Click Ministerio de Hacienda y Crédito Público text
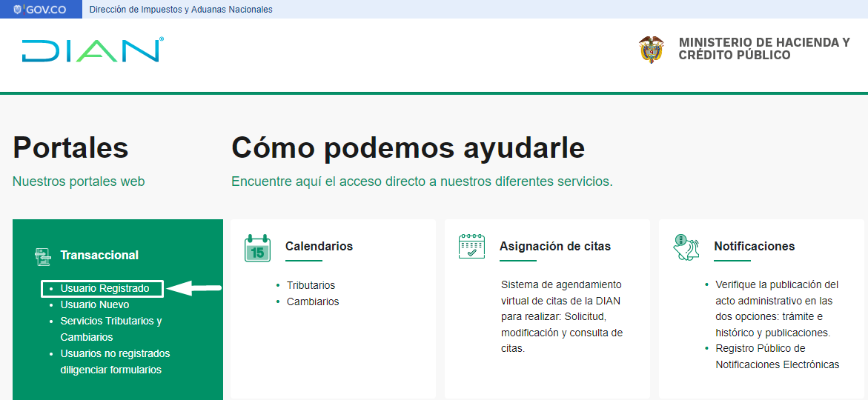The height and width of the screenshot is (400, 868). pos(764,49)
